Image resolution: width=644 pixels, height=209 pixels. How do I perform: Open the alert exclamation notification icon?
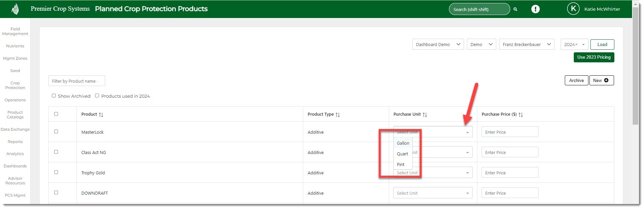(x=535, y=9)
